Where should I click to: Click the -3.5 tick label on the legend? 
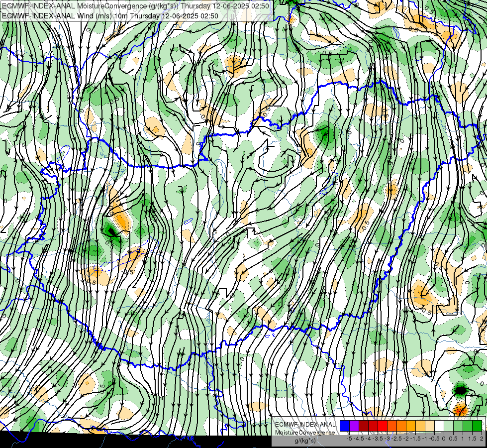pyautogui.click(x=378, y=439)
